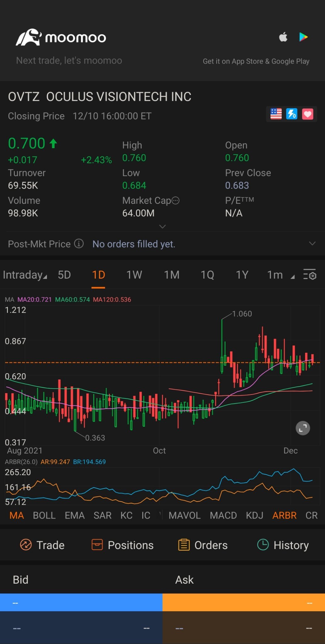Tap the MA60:0.574 legend value
The width and height of the screenshot is (325, 644).
[72, 299]
